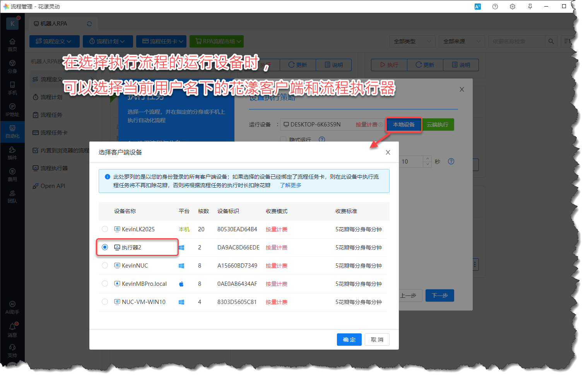The height and width of the screenshot is (379, 588).
Task: Open the IP地址 sidebar icon
Action: pos(12,109)
